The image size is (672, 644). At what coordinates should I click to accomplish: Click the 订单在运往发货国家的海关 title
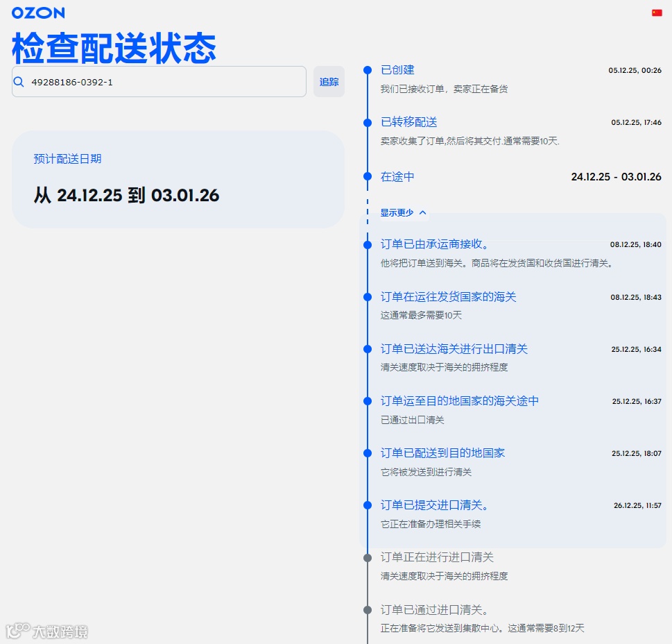(448, 297)
